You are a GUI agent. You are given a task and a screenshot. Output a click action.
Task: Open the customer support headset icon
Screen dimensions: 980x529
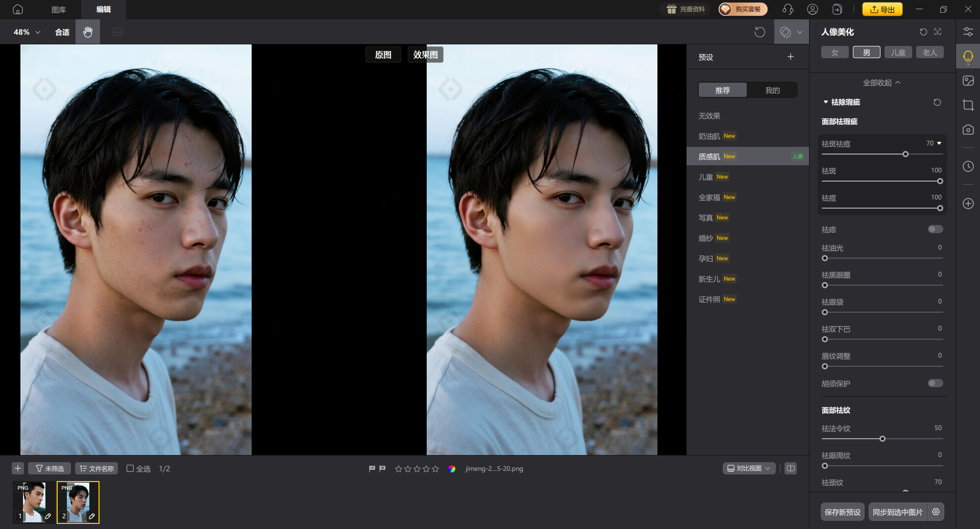pos(788,10)
